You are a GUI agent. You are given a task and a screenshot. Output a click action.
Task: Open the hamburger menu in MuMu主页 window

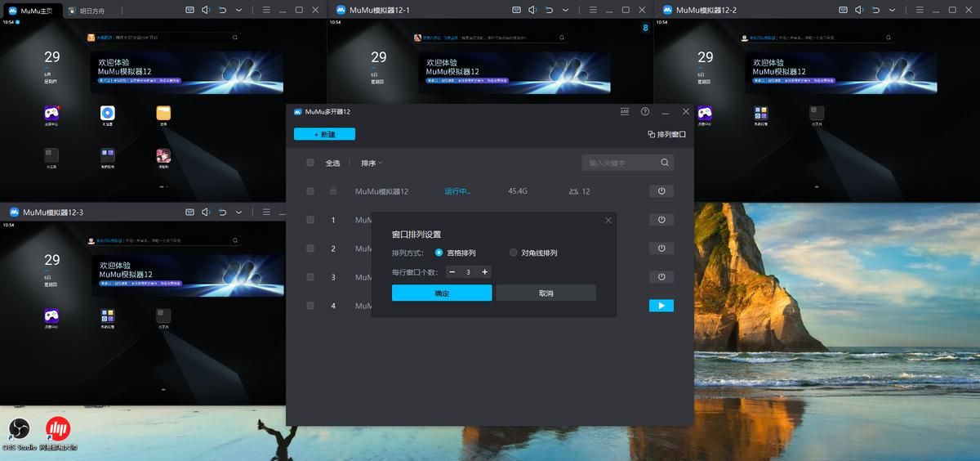[x=267, y=10]
